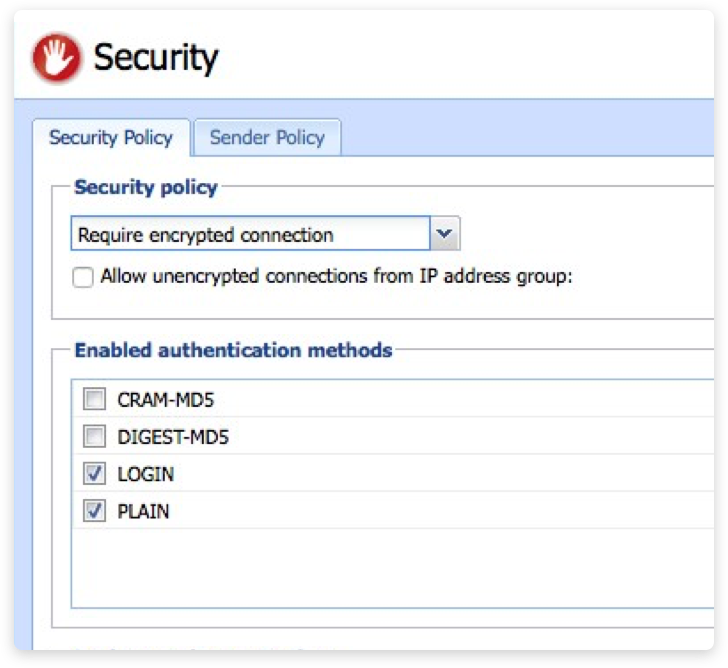Tick the DIGEST-MD5 checkbox
The height and width of the screenshot is (668, 728).
pyautogui.click(x=94, y=437)
